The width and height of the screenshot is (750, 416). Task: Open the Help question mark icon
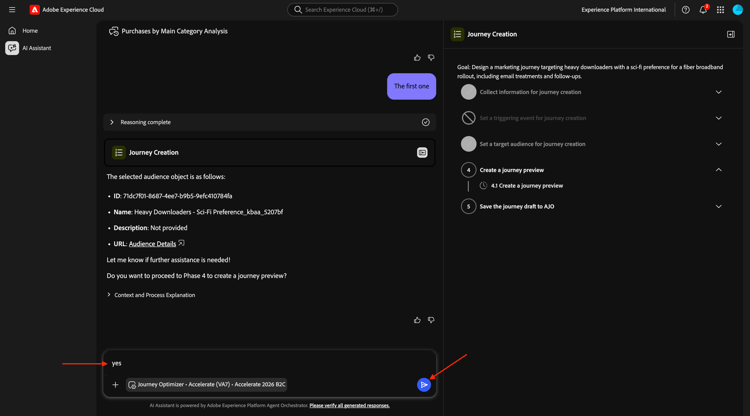pos(685,10)
